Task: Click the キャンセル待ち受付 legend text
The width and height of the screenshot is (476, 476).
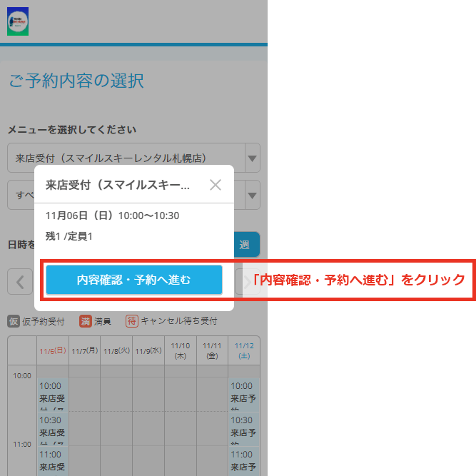Action: (x=179, y=321)
